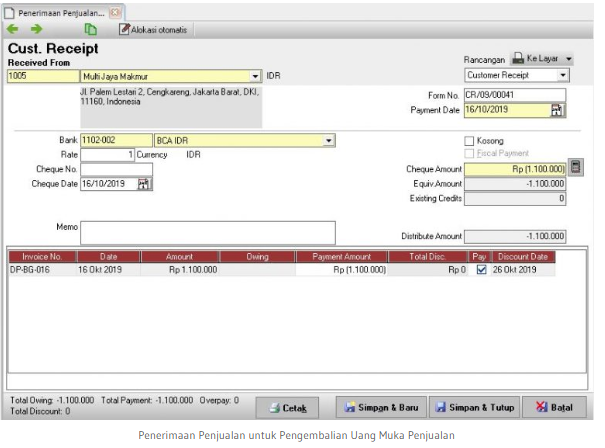Open the Payment Date calendar picker
The image size is (605, 448).
click(557, 110)
